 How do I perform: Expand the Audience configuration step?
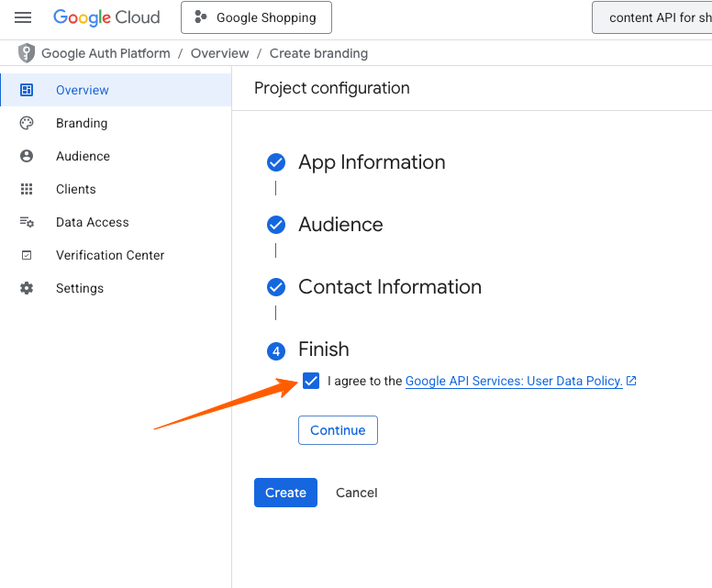tap(340, 225)
